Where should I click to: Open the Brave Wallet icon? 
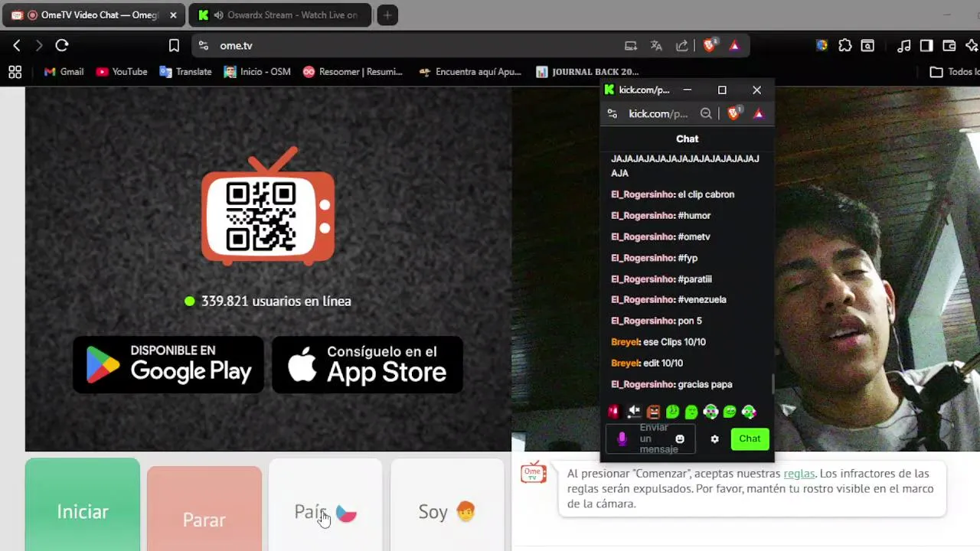[x=949, y=46]
